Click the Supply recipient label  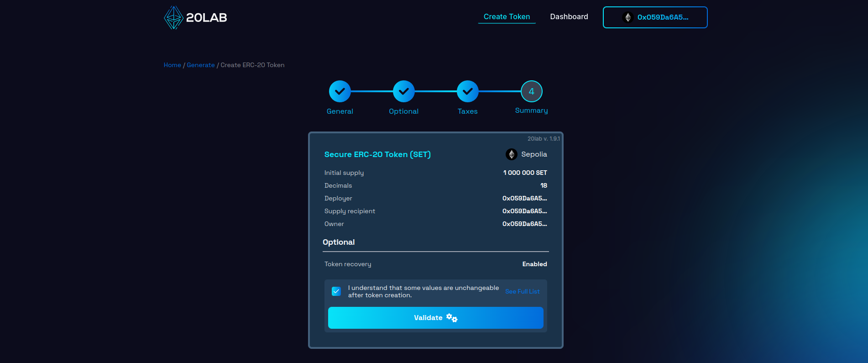(350, 211)
